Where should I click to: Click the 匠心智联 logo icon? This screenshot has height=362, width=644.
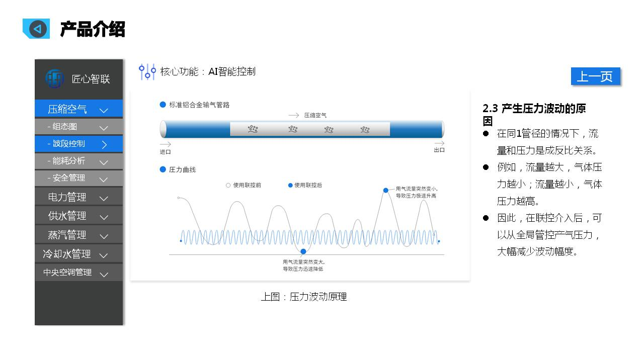[x=54, y=78]
